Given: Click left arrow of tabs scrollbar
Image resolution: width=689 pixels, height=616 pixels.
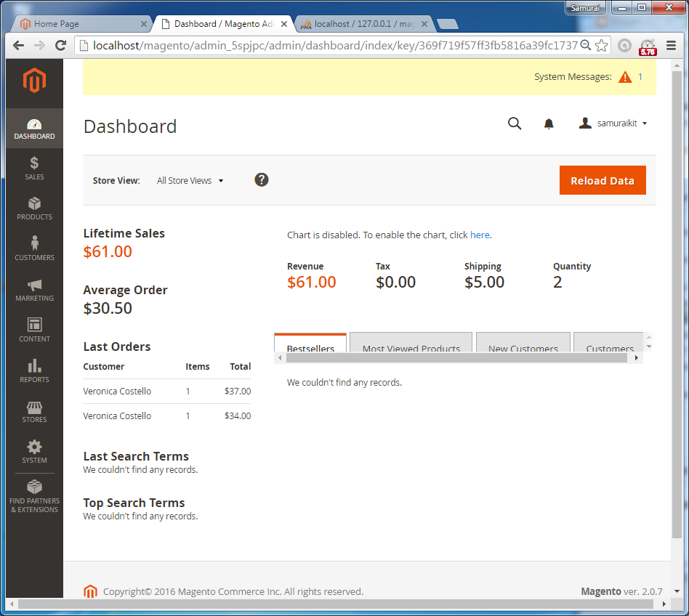Looking at the screenshot, I should click(280, 358).
